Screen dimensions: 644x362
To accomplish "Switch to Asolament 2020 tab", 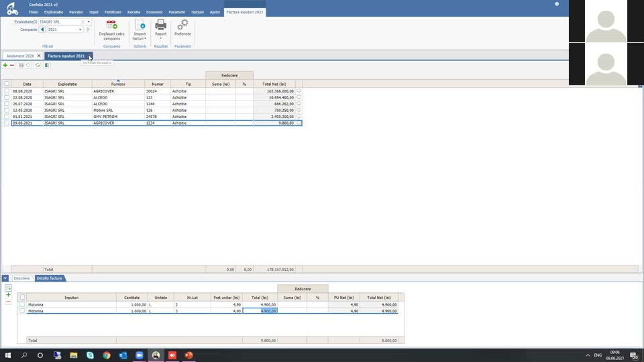I will click(20, 56).
